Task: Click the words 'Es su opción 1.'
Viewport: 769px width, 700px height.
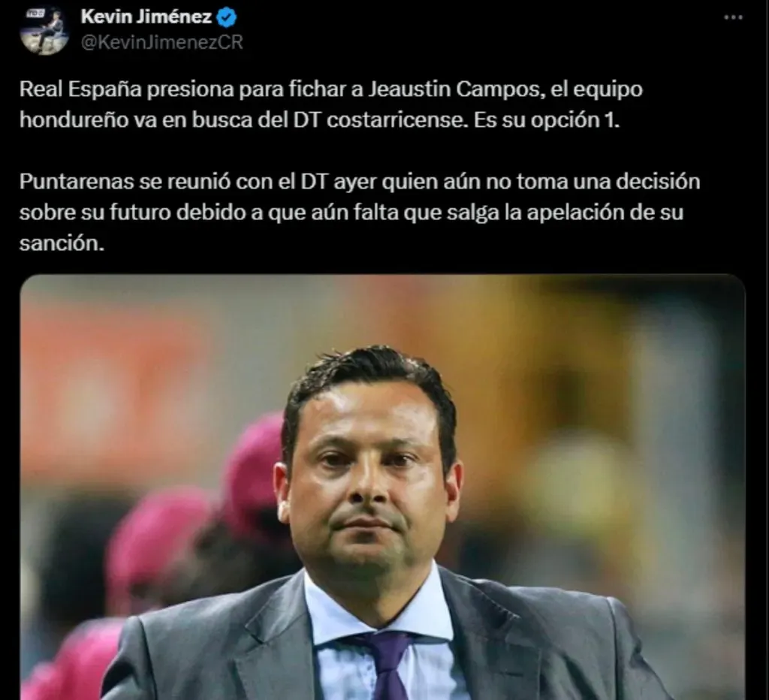Action: [547, 120]
